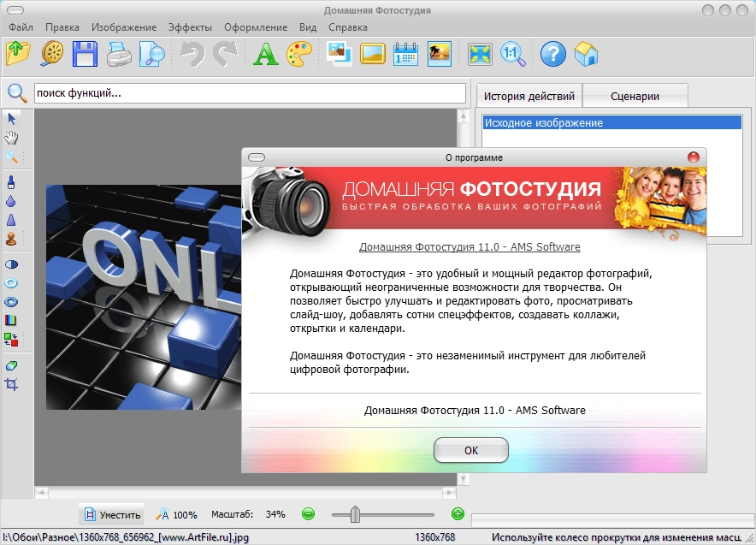Screen dimensions: 756x545
Task: Click the 34% scale value
Action: point(275,514)
